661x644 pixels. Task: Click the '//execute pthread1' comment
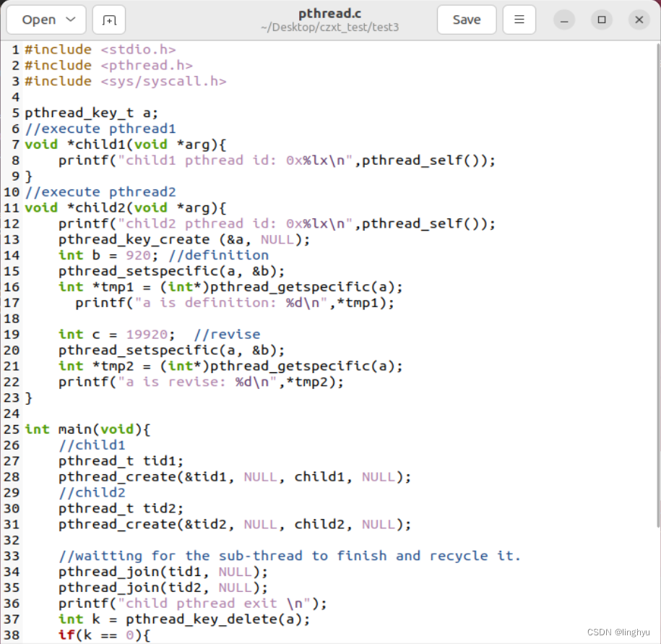(x=100, y=129)
